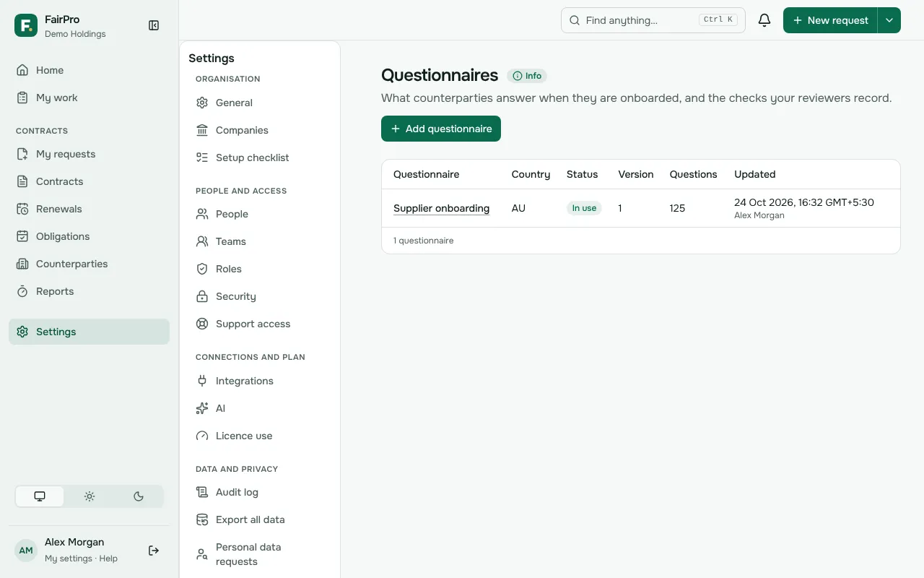Click the log out icon beside Alex Morgan
924x578 pixels.
[154, 551]
